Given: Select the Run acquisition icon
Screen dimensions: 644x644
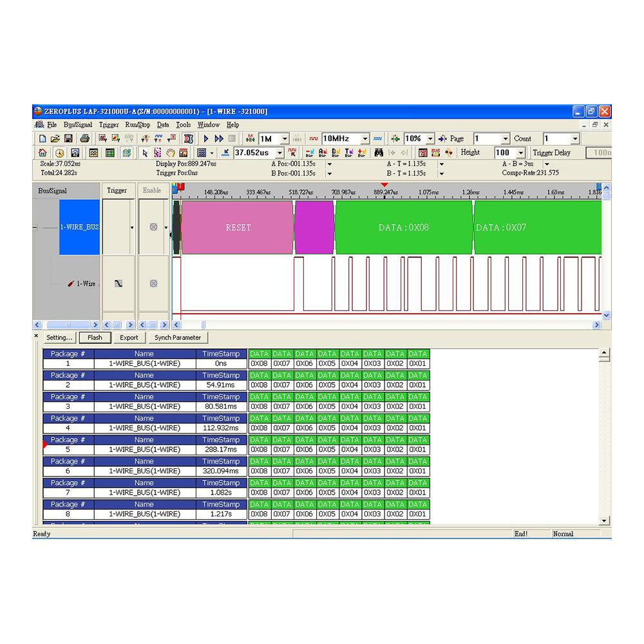Looking at the screenshot, I should 206,138.
